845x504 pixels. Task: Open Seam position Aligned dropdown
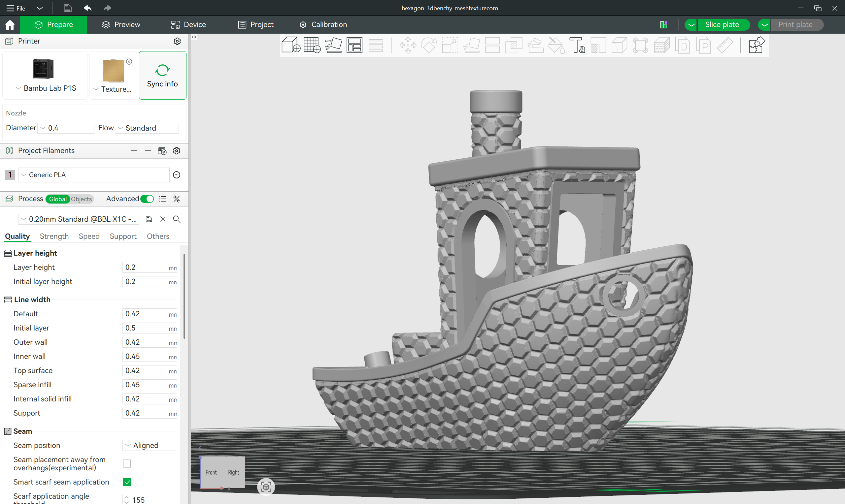(x=150, y=445)
